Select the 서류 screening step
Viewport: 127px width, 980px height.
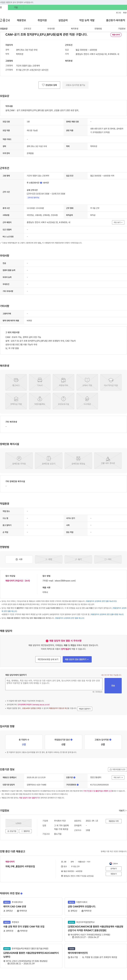click(x=19, y=559)
